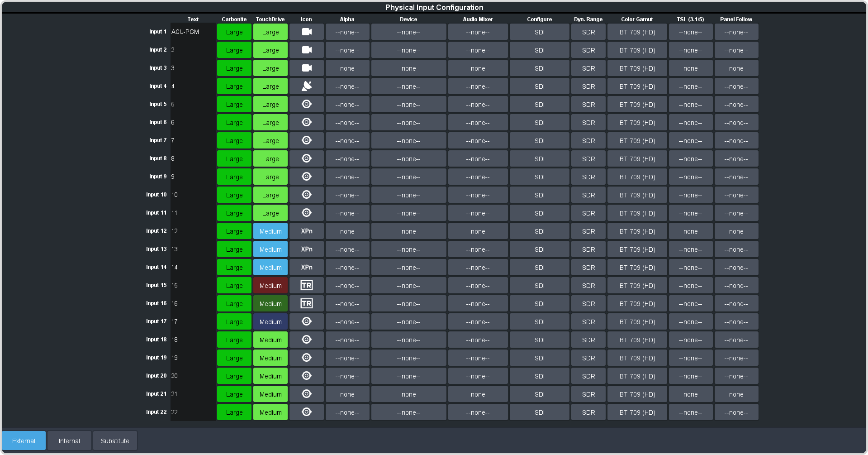Click the camera icon for Input 1
Viewport: 868px width, 455px height.
[306, 32]
